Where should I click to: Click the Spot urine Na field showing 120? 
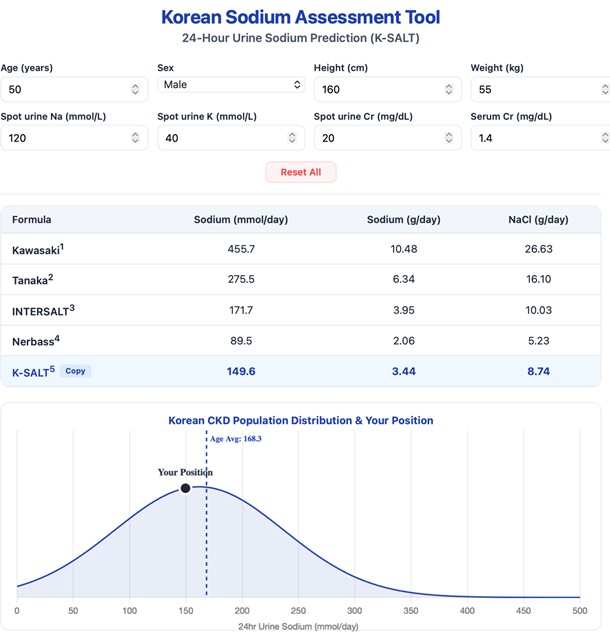pyautogui.click(x=74, y=138)
